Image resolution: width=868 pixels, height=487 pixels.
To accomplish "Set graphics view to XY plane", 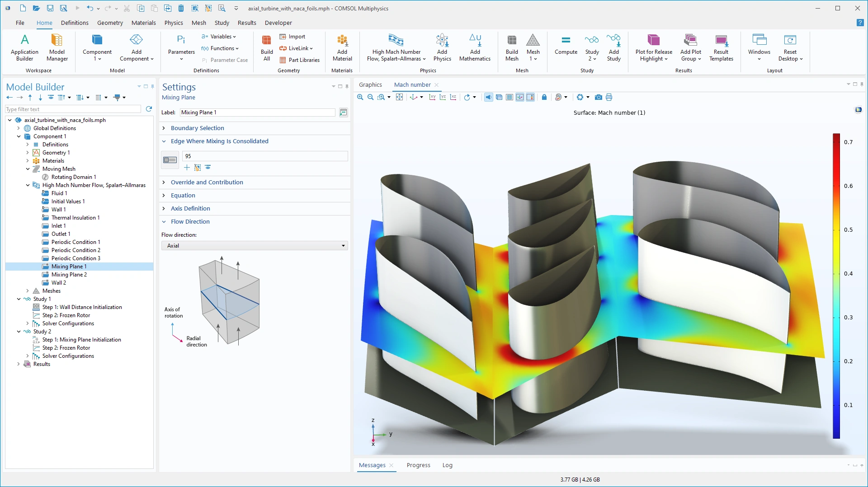I will point(432,97).
